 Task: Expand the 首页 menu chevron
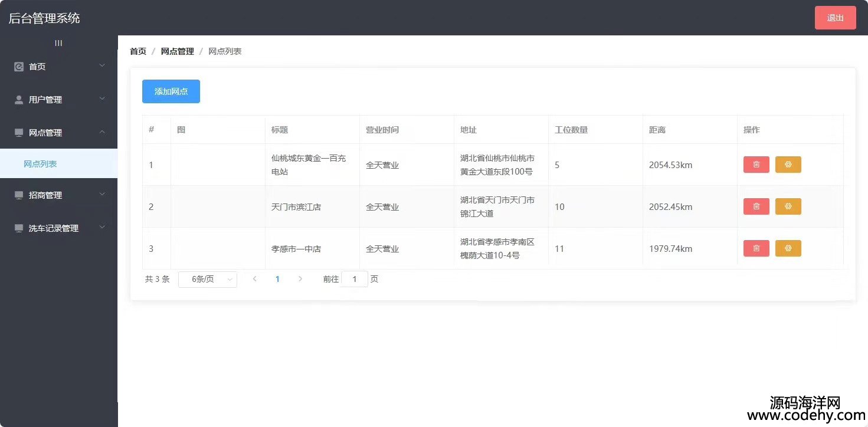[x=102, y=66]
